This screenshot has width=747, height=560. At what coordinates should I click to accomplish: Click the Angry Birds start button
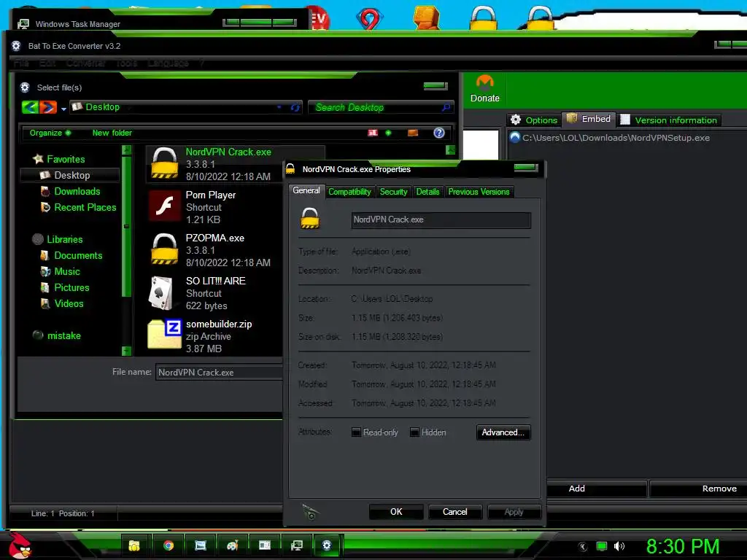coord(20,545)
